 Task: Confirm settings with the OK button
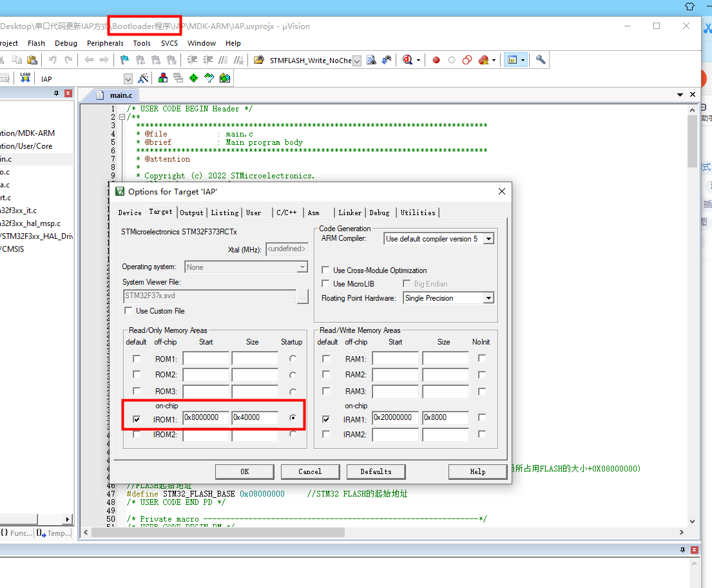[x=244, y=471]
